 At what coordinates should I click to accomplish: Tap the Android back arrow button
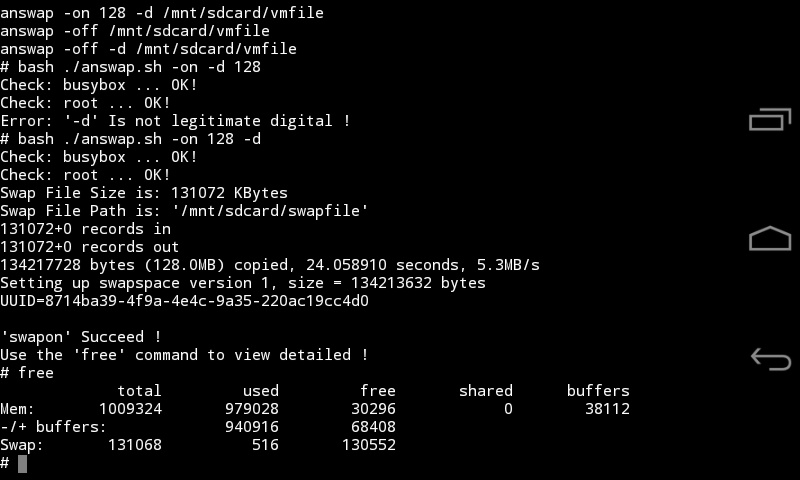click(769, 358)
